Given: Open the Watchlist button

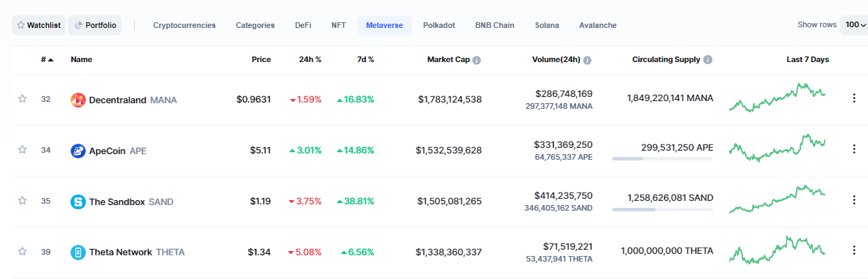Looking at the screenshot, I should 38,25.
